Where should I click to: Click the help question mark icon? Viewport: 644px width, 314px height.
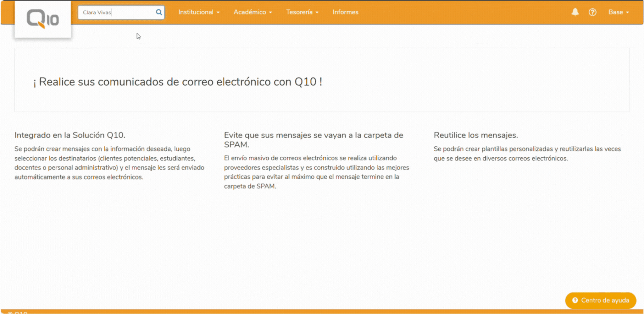tap(592, 12)
